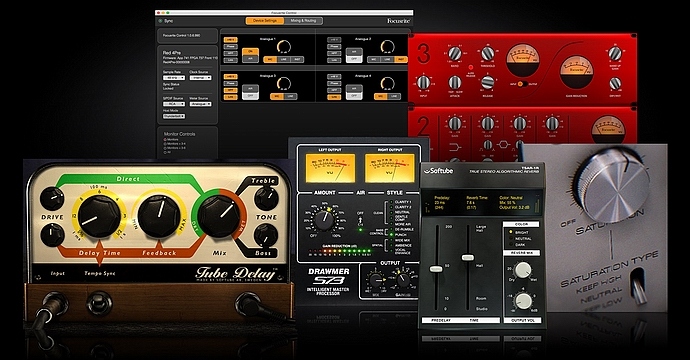Select Punch style on Drawmer S73
The image size is (690, 360).
(392, 235)
